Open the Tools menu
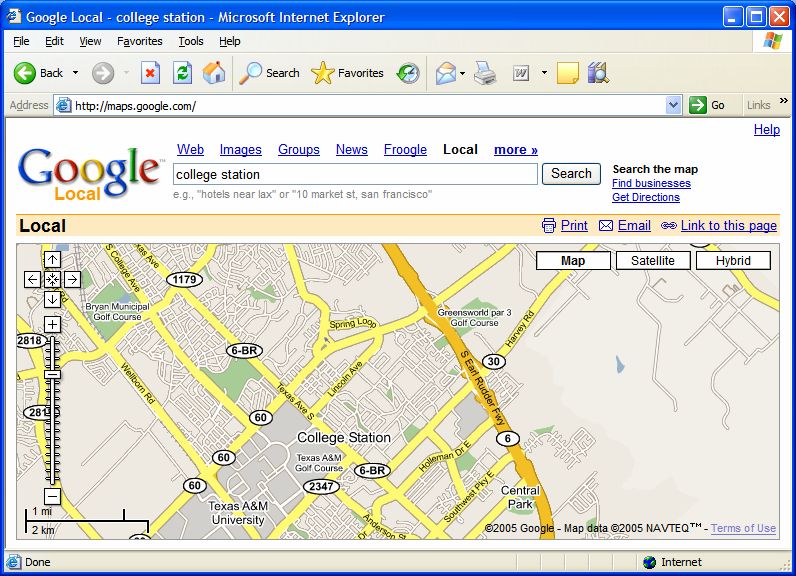The height and width of the screenshot is (576, 796). click(191, 41)
